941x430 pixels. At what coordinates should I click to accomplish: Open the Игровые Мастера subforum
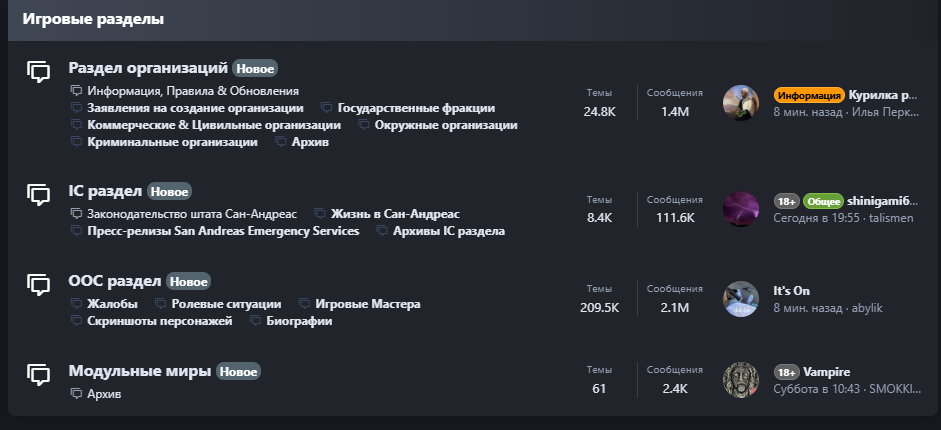pyautogui.click(x=367, y=304)
